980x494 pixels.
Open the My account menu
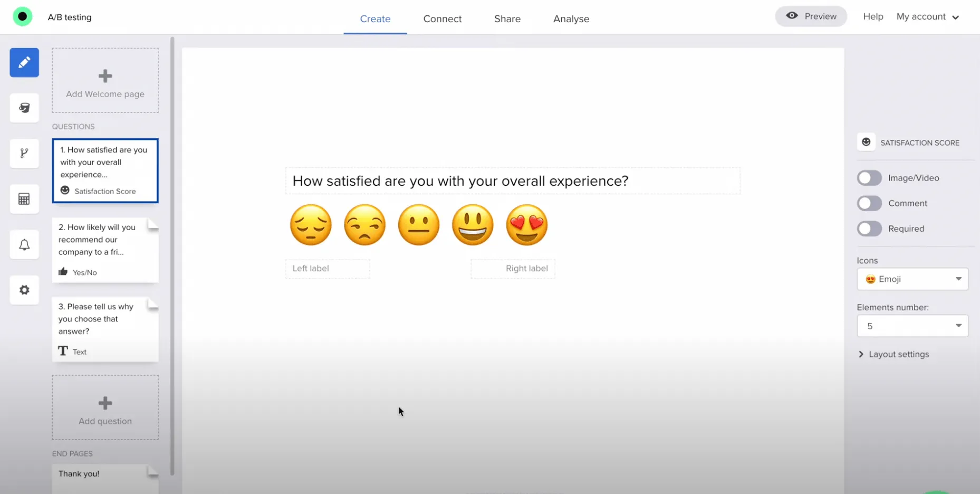click(928, 16)
